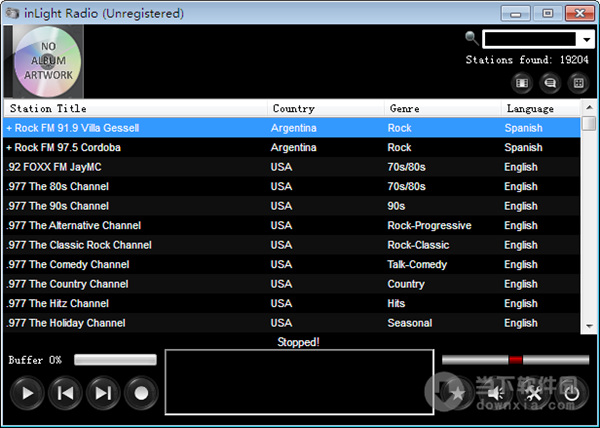Click the speech bubble icon button
Image resolution: width=600 pixels, height=428 pixels.
point(550,83)
